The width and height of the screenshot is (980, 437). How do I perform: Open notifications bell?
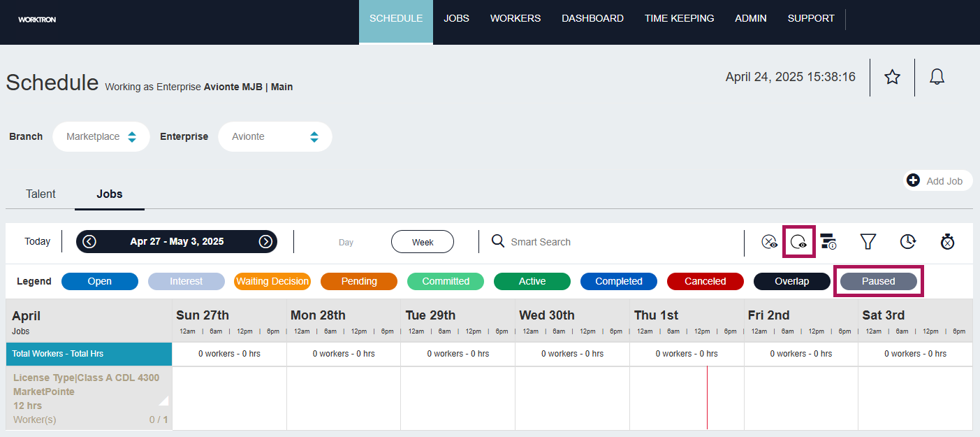pyautogui.click(x=937, y=77)
